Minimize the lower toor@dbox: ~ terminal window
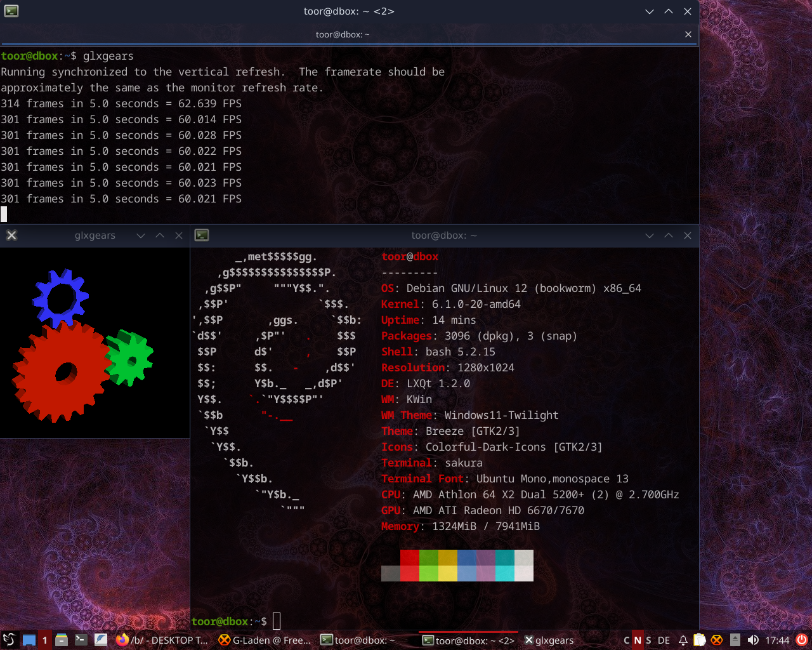This screenshot has height=650, width=812. (x=650, y=235)
